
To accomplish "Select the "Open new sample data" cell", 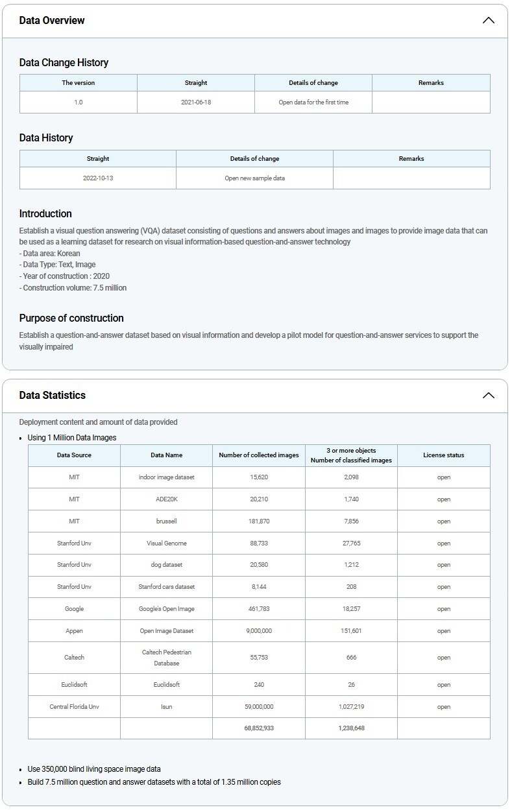I will point(254,178).
